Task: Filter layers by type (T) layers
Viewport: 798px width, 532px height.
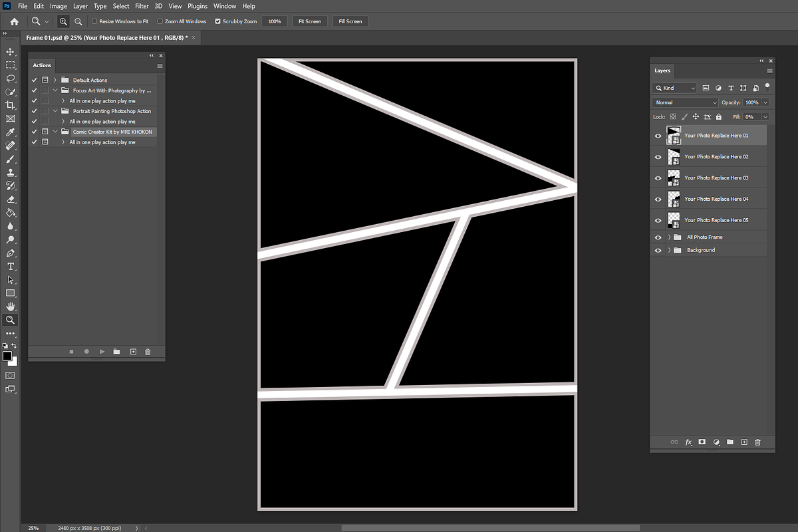Action: [x=731, y=88]
